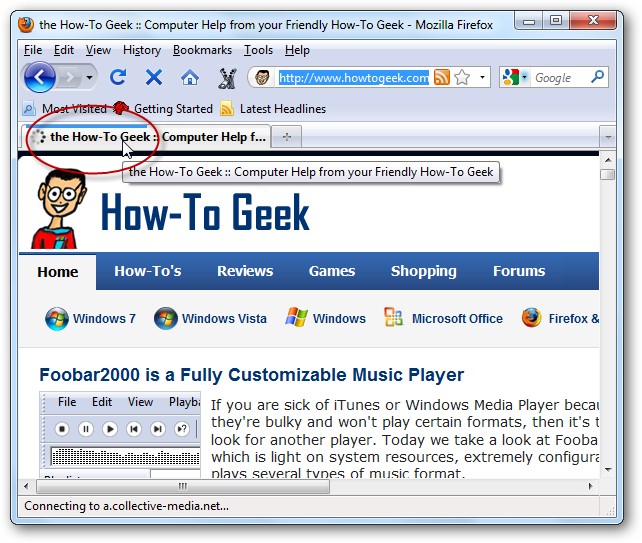Click the horizontal scrollbar left arrow
Screen dimensions: 642x543
(26, 486)
